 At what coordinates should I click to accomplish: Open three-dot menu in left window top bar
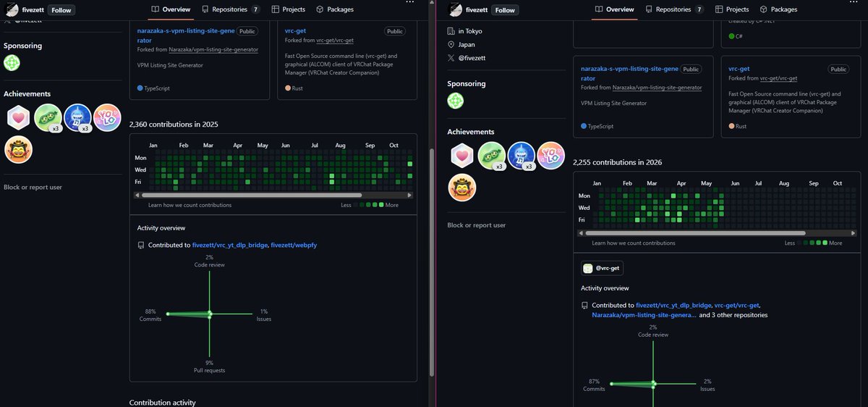(410, 3)
